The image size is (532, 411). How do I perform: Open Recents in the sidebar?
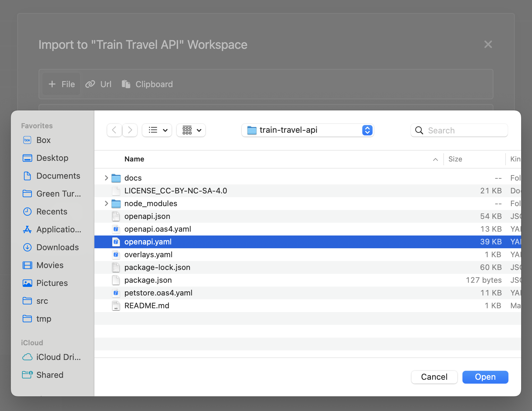click(52, 212)
